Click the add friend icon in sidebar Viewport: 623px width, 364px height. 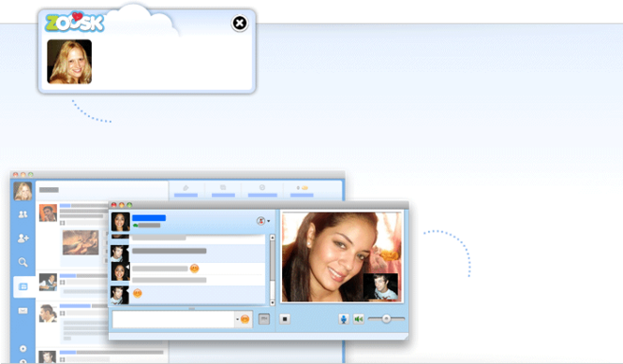[x=23, y=239]
